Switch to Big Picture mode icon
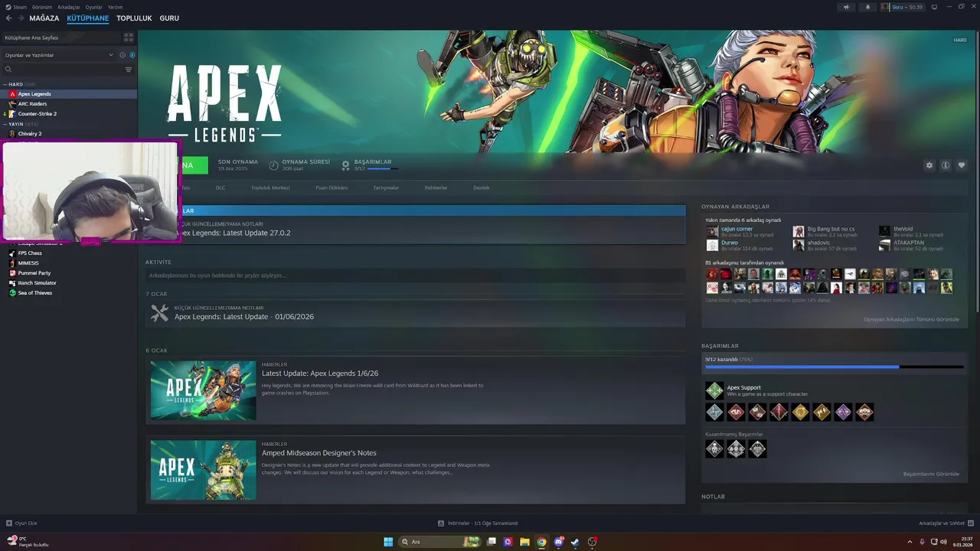The height and width of the screenshot is (551, 980). [935, 7]
